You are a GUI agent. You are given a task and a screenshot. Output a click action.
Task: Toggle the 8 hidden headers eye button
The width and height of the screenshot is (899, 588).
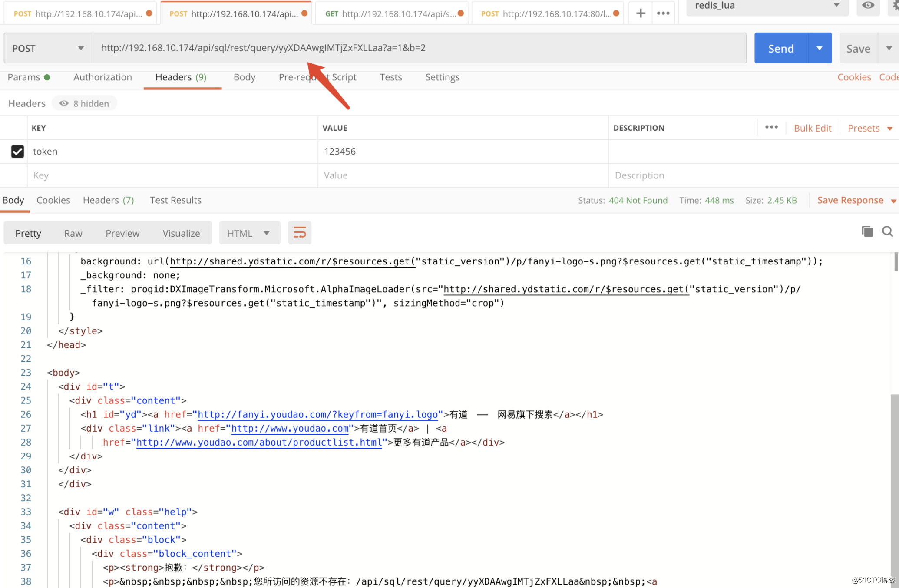click(x=85, y=103)
